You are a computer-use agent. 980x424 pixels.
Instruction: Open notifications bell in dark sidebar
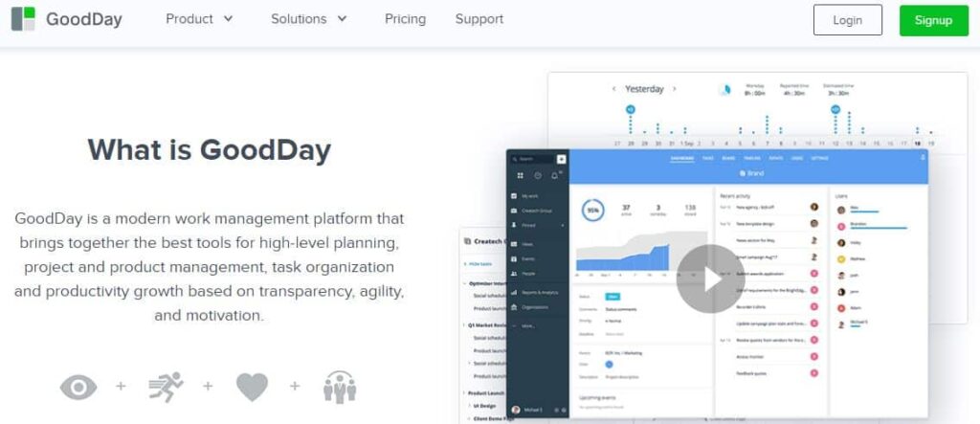tap(554, 176)
